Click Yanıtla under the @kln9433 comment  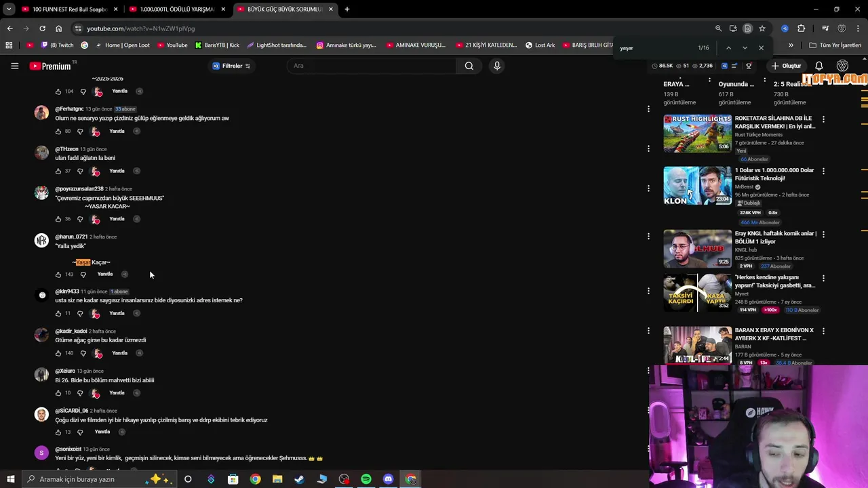coord(117,313)
